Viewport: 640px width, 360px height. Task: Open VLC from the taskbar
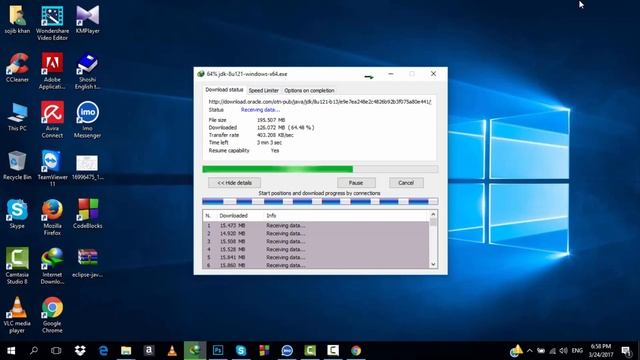(172, 351)
